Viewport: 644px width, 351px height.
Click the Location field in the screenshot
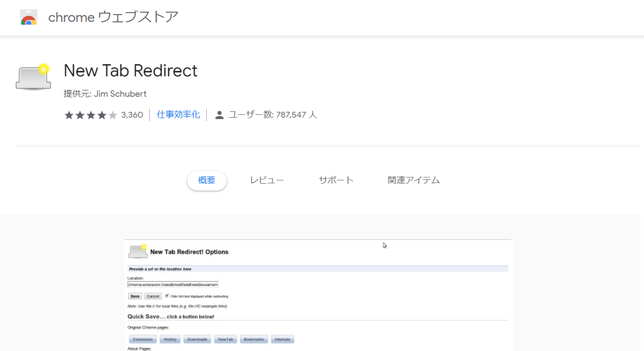[173, 284]
